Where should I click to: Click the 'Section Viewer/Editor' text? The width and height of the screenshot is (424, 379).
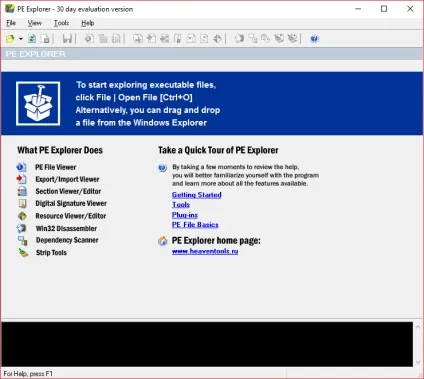click(x=68, y=191)
